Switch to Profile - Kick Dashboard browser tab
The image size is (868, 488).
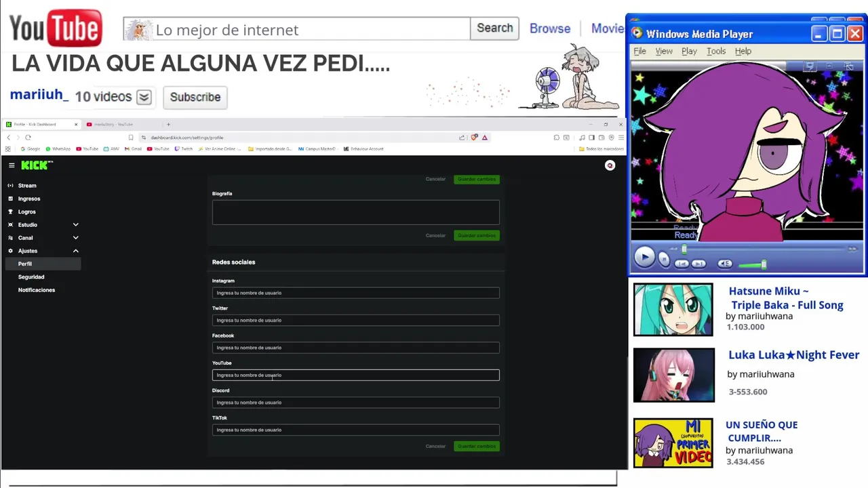click(x=41, y=124)
